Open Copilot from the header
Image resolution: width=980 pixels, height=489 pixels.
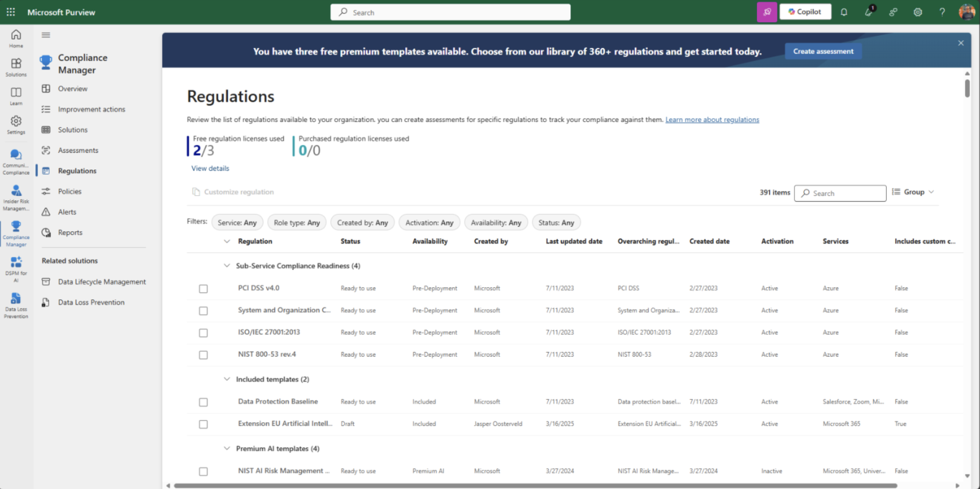click(x=805, y=12)
